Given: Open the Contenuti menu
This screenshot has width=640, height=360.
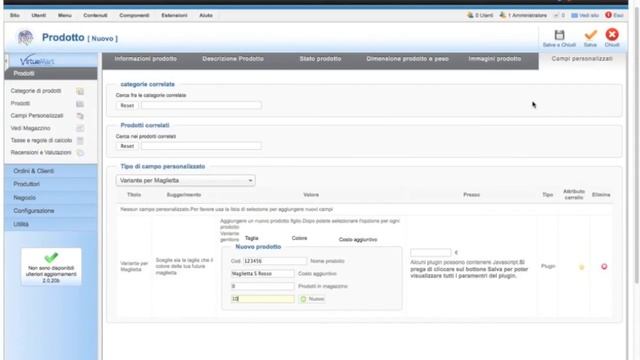Looking at the screenshot, I should [x=95, y=15].
